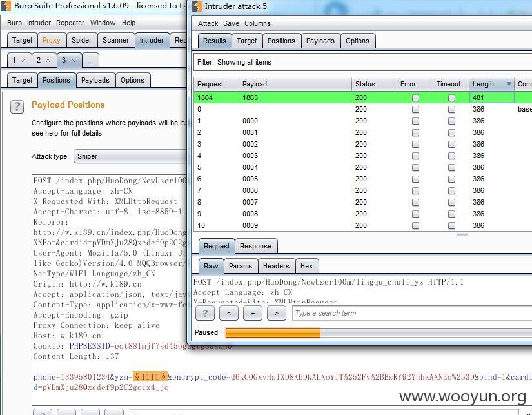Go to previous search match button
This screenshot has height=415, width=532.
coord(229,313)
